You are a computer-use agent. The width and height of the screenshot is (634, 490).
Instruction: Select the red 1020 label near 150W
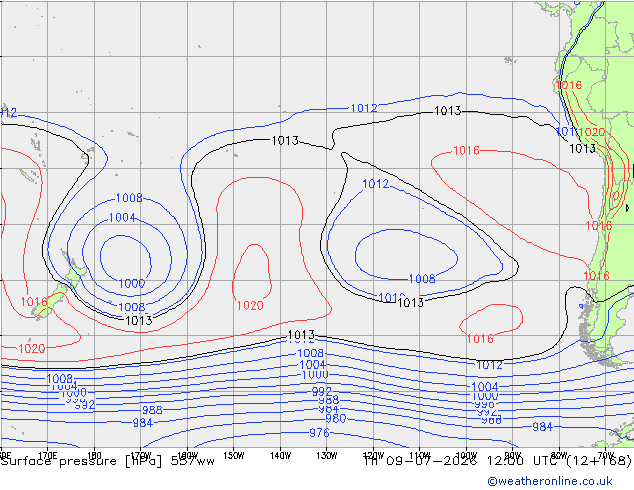[x=250, y=306]
